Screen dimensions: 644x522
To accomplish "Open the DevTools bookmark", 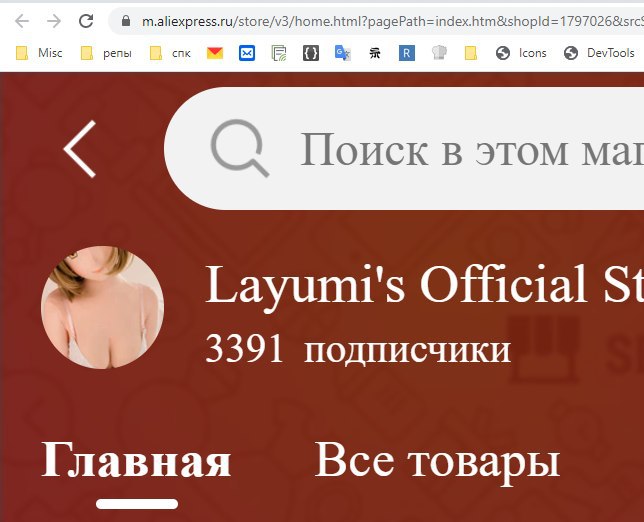I will [599, 53].
